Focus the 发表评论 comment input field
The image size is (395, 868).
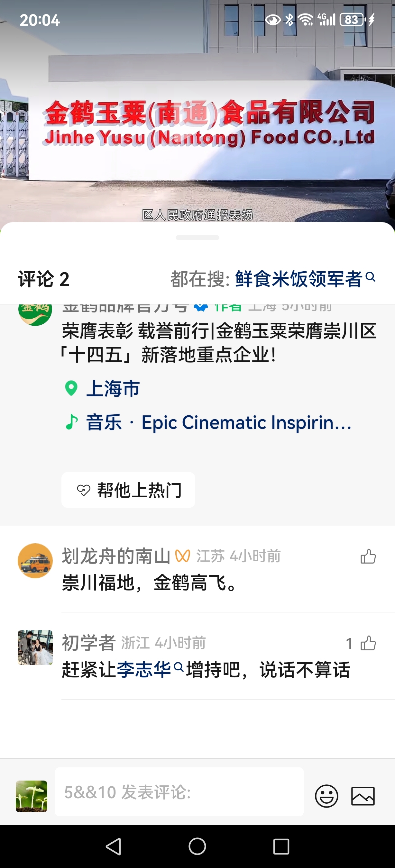(x=179, y=792)
